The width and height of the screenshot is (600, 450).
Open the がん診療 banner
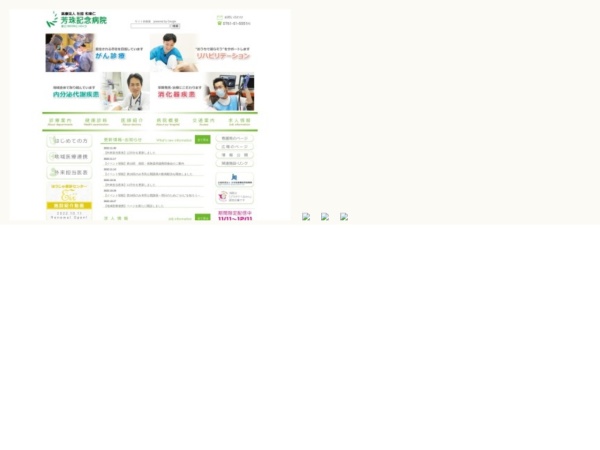pos(98,52)
